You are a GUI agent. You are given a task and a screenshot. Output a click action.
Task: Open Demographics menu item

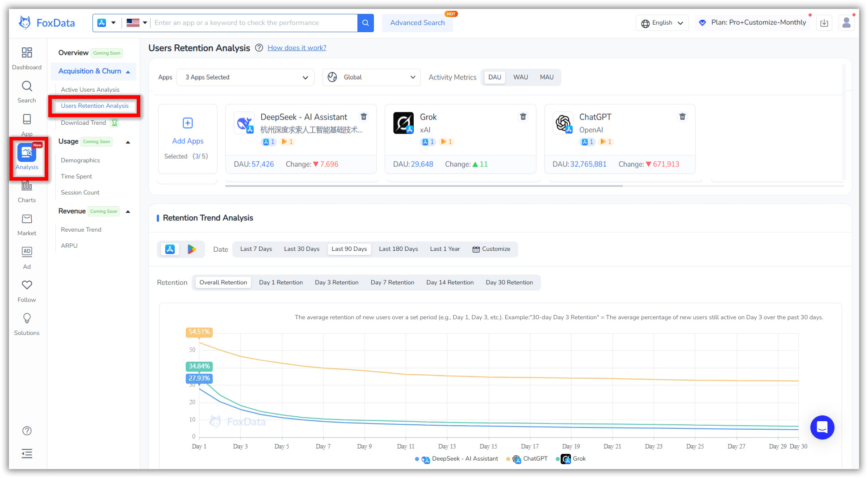click(80, 161)
